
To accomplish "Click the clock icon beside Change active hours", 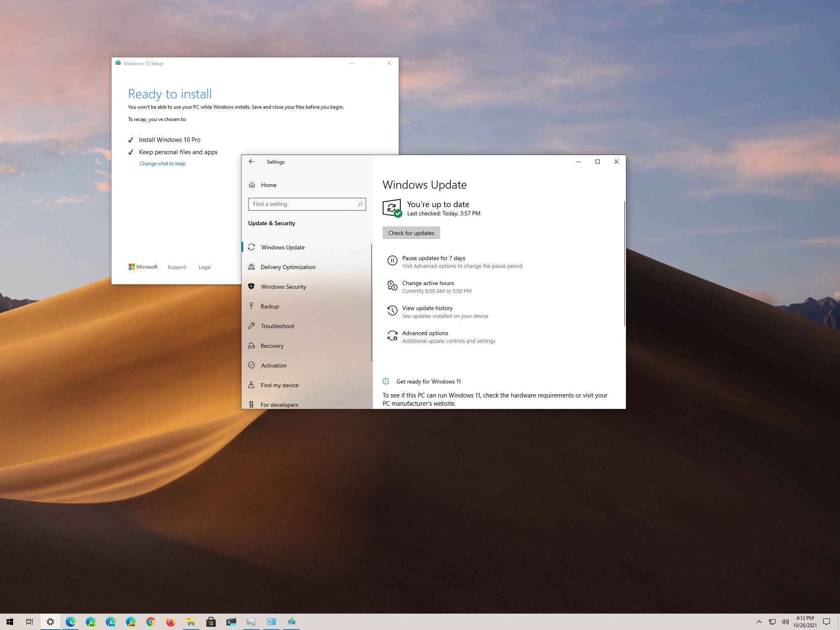I will tap(392, 285).
